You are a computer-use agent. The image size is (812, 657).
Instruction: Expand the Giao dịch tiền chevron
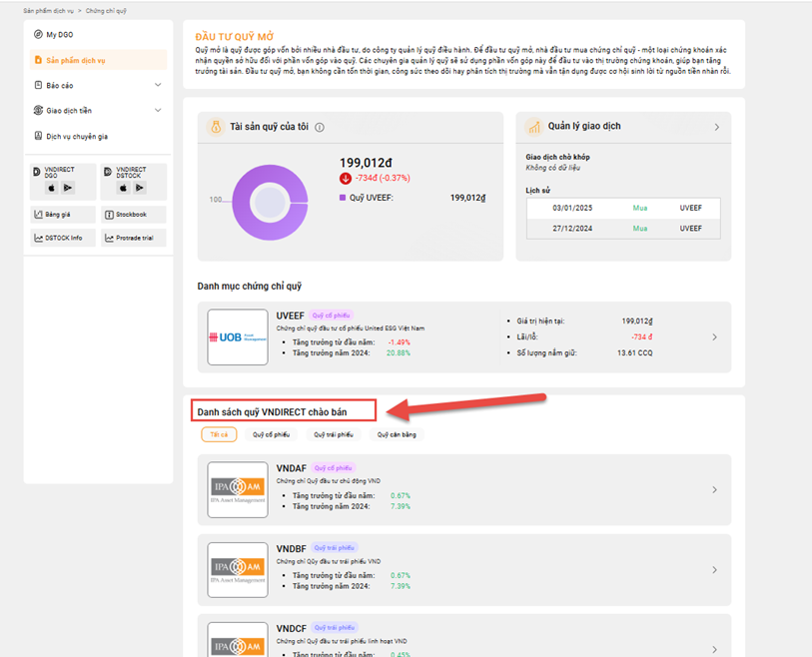[x=158, y=110]
